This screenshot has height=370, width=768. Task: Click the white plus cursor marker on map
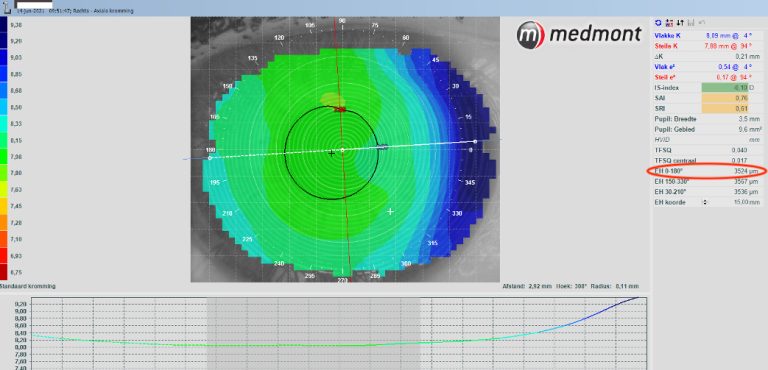(x=390, y=212)
